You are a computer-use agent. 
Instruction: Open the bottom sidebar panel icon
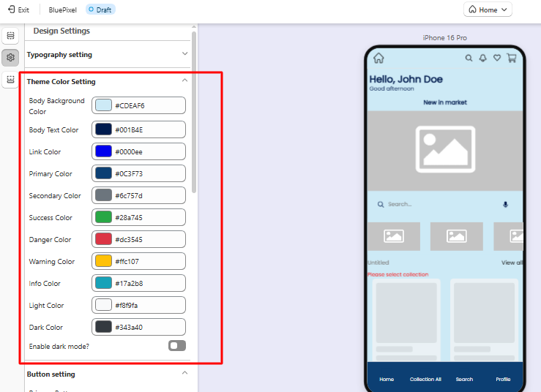[x=10, y=79]
